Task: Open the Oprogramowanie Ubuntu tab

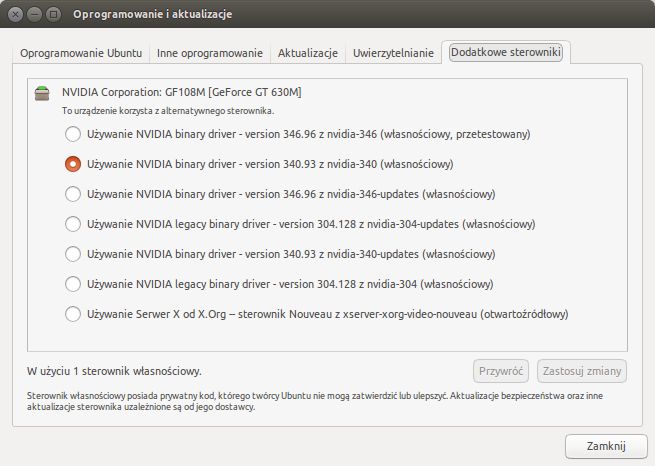Action: click(x=81, y=53)
